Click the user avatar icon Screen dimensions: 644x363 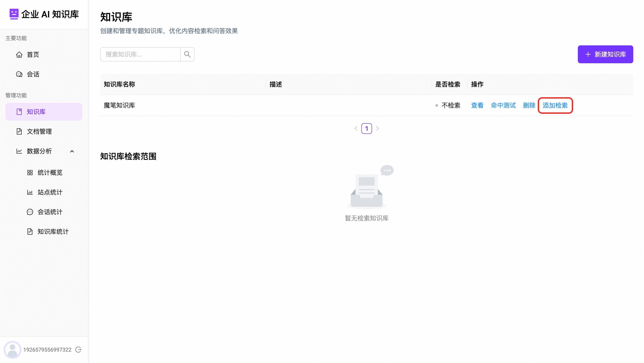[x=12, y=350]
